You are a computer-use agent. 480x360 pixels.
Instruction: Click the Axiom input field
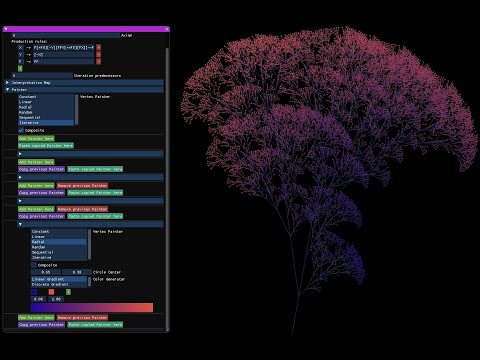[65, 35]
